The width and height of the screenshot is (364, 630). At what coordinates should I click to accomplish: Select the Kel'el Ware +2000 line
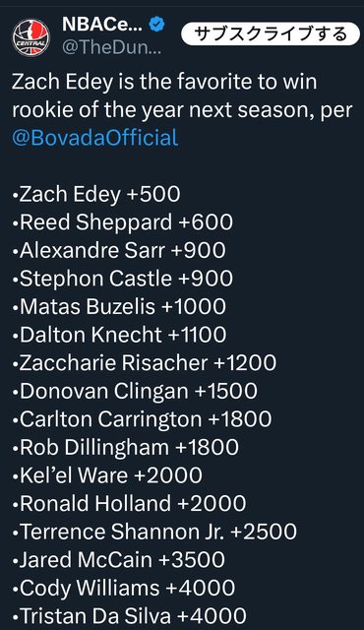(x=107, y=475)
